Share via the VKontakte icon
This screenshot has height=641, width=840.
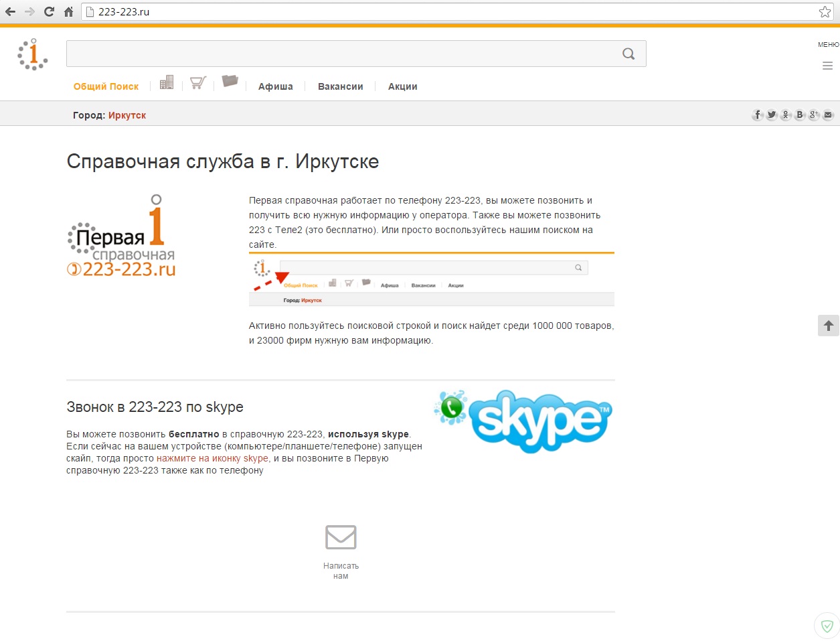coord(800,115)
